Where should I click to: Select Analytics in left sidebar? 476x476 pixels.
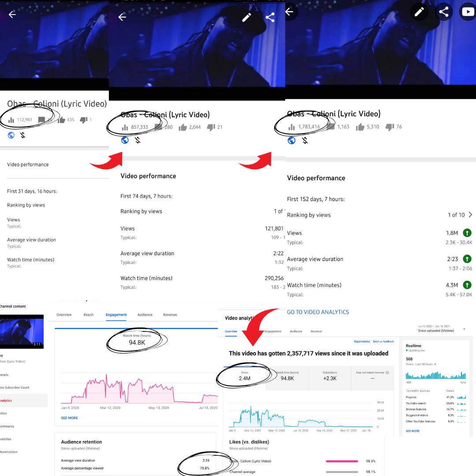24,401
